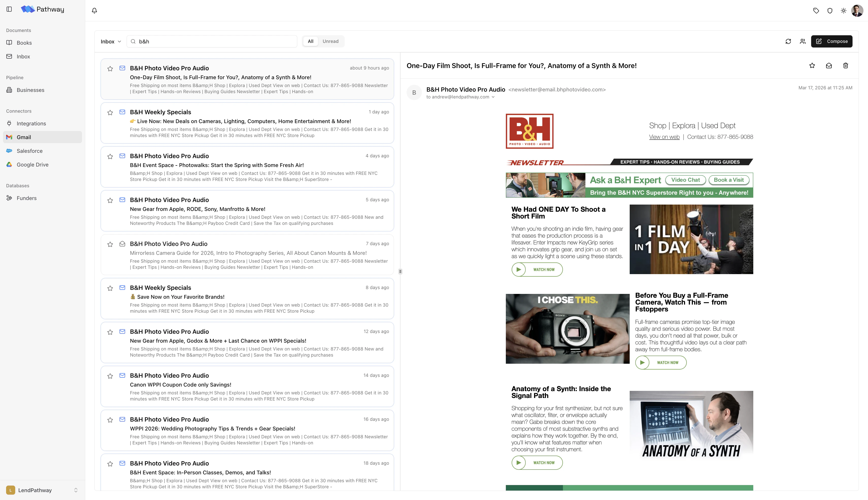Click the sun icon to switch theme
Screen dimensions: 868x500
[x=844, y=10]
